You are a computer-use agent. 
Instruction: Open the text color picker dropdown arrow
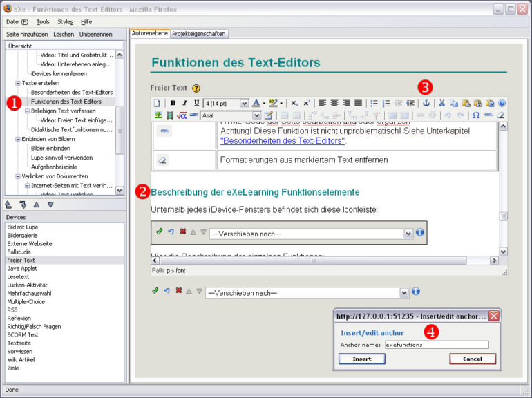(264, 104)
